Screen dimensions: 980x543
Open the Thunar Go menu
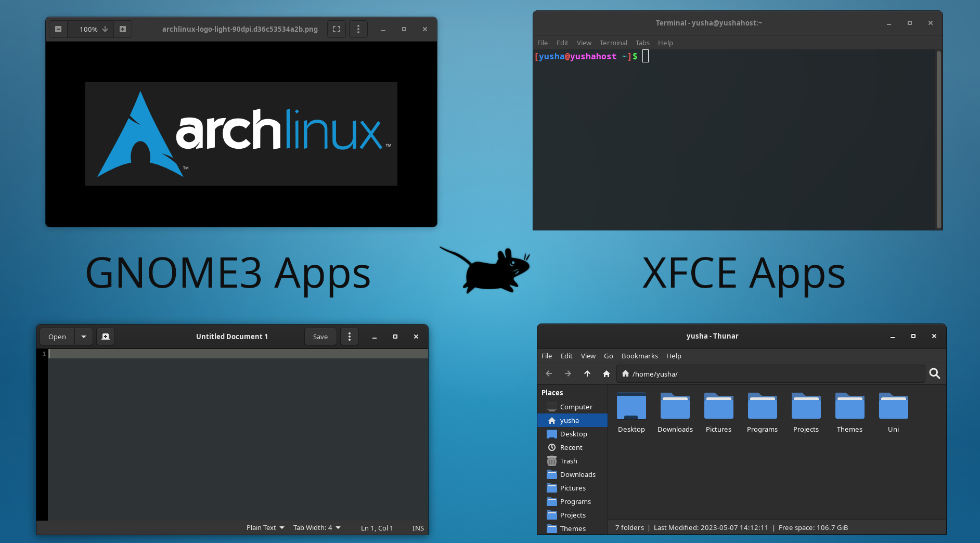point(609,356)
